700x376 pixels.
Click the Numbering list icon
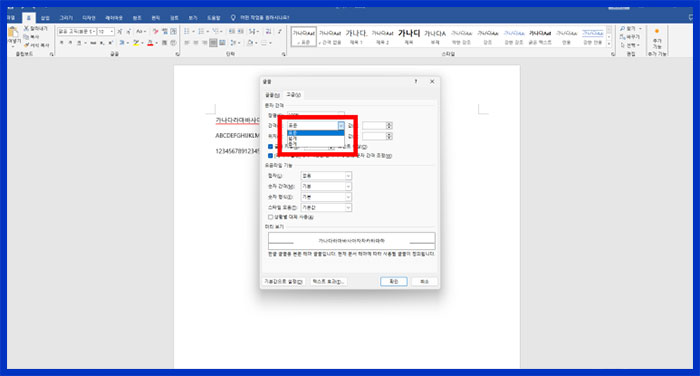[201, 31]
